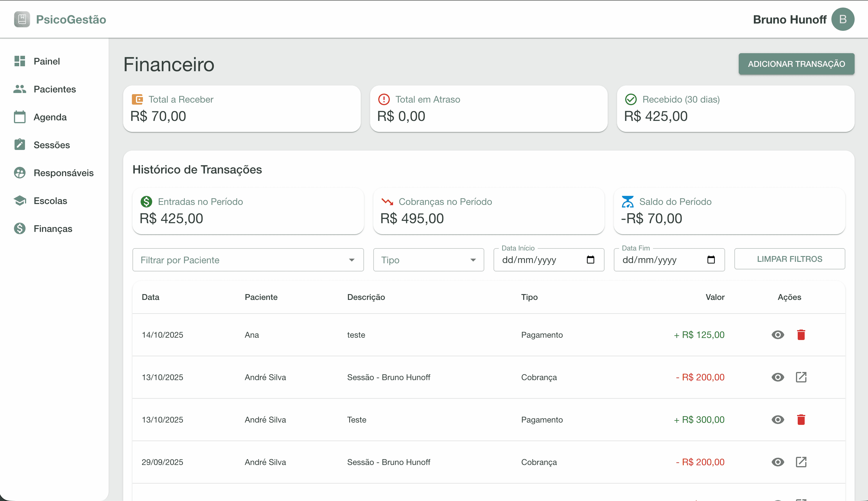Open Agenda using the calendar icon
This screenshot has width=868, height=501.
pyautogui.click(x=19, y=117)
